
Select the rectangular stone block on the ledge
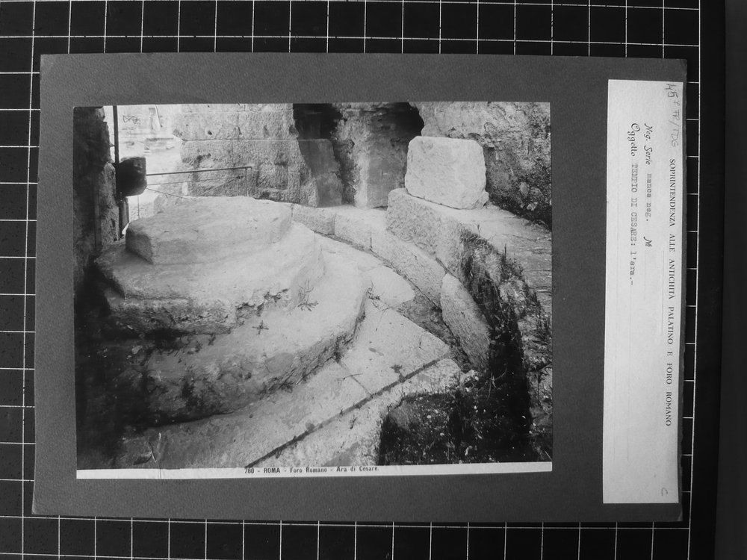pos(446,172)
